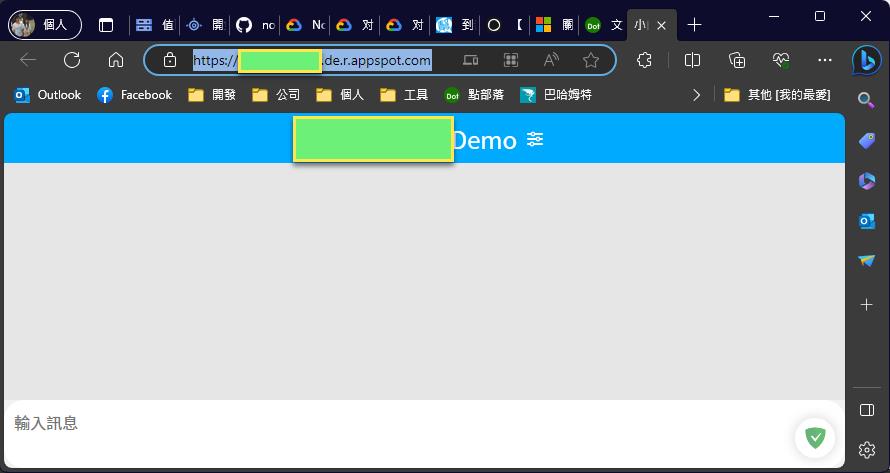The height and width of the screenshot is (473, 890).
Task: Open the Outlook bookmark
Action: point(48,95)
